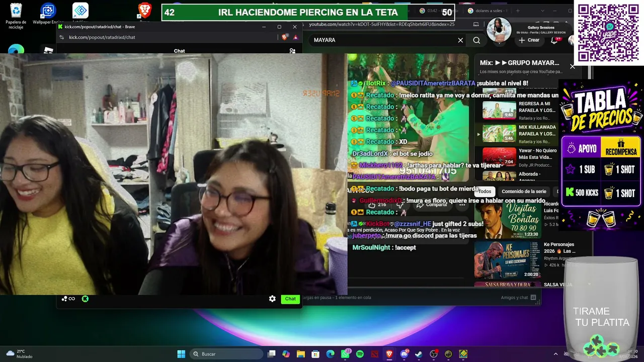Viewport: 644px width, 362px height.
Task: Open YouTube notifications bell
Action: [555, 40]
